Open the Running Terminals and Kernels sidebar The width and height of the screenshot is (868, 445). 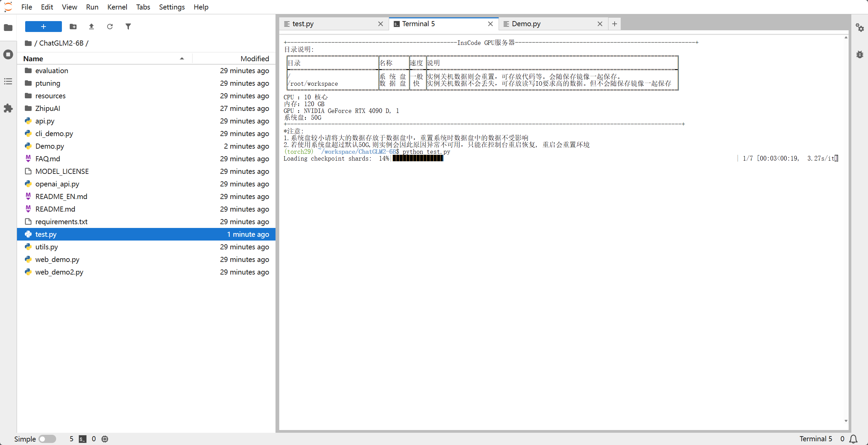(8, 54)
